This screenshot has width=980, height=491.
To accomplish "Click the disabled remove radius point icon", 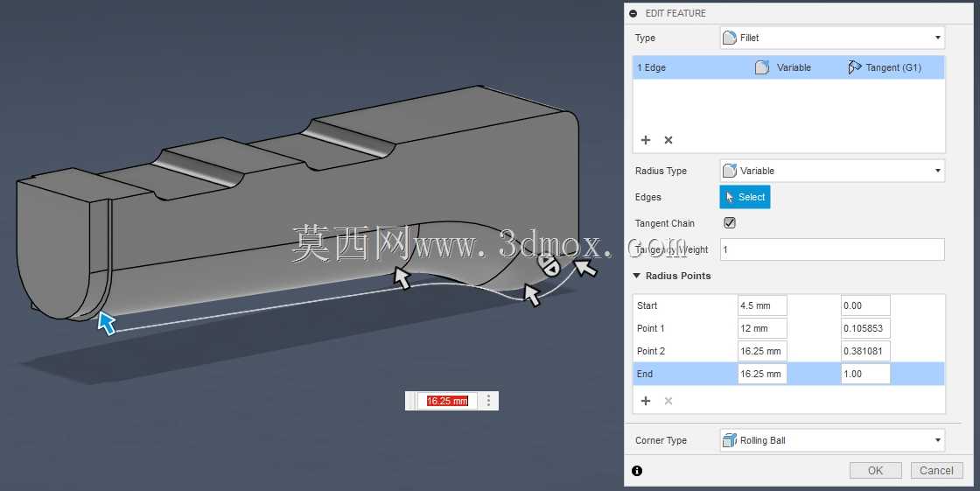I will [668, 401].
